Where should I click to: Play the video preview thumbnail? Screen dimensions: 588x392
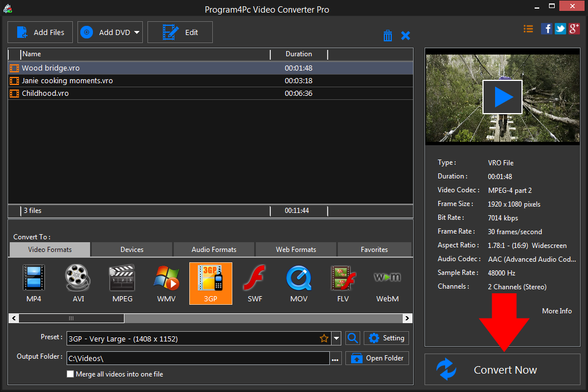click(x=502, y=97)
